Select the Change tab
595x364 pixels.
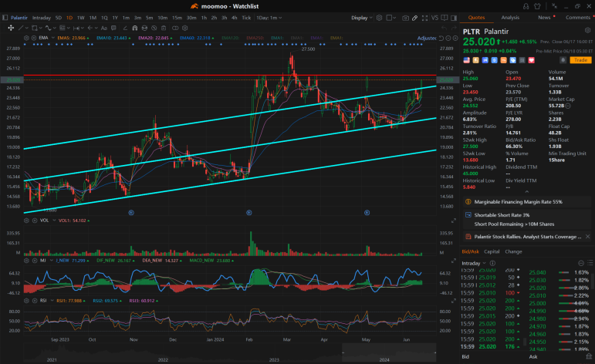click(513, 251)
